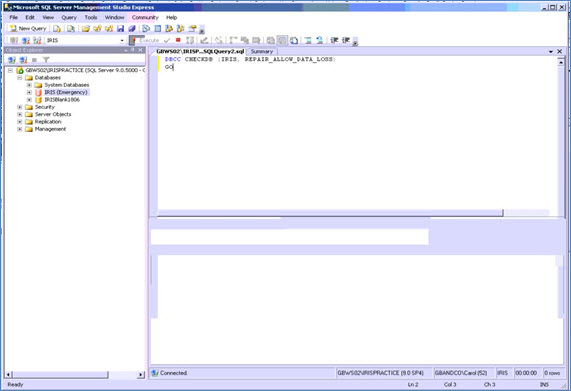The height and width of the screenshot is (391, 571).
Task: Expand the Security folder node
Action: point(20,107)
